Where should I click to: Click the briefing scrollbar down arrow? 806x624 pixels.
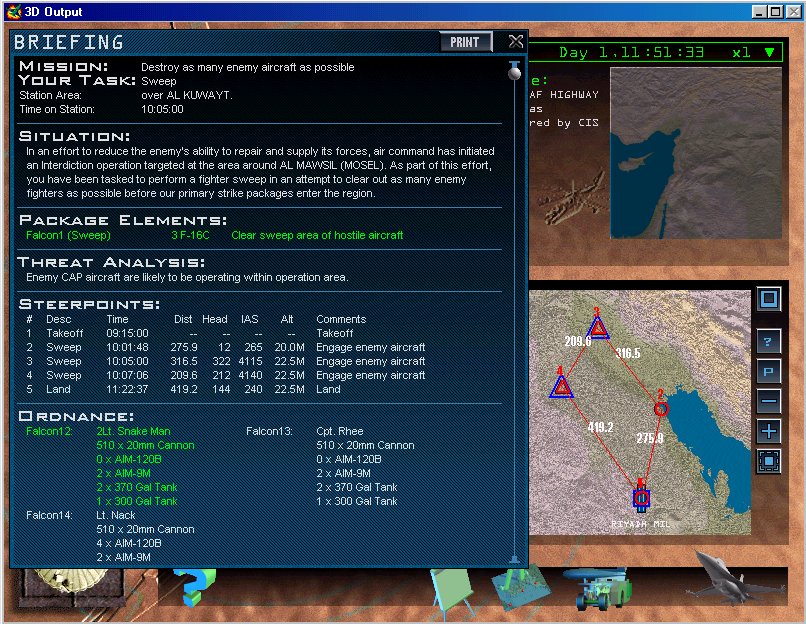tap(514, 559)
